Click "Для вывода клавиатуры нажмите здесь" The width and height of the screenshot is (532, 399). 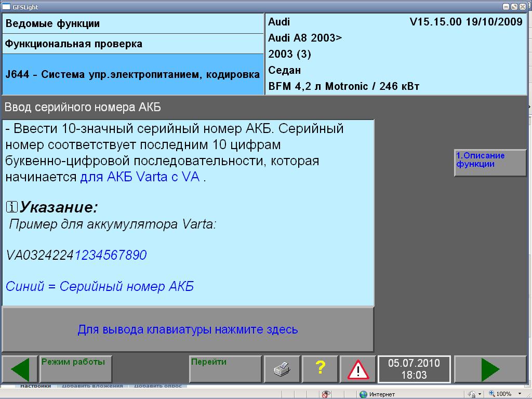pos(188,329)
